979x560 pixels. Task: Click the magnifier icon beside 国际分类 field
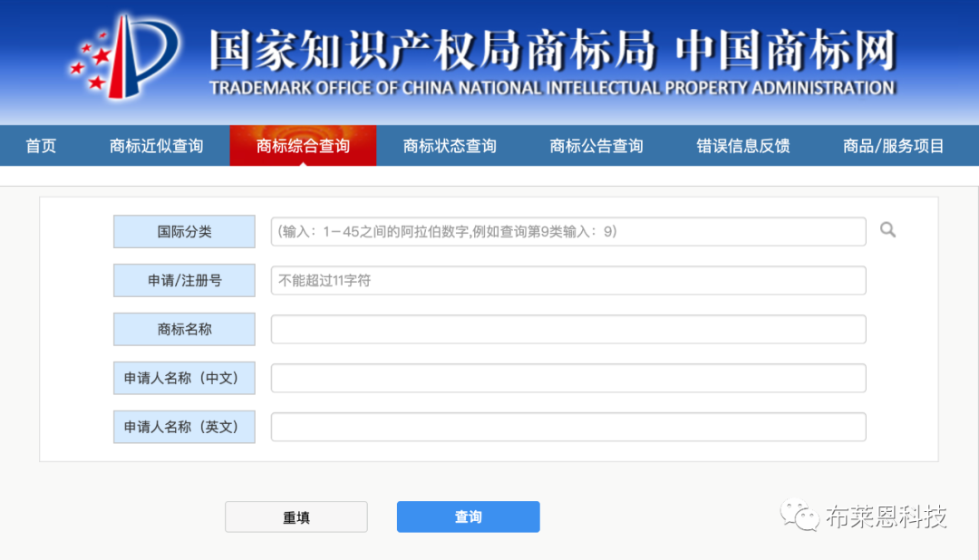(x=887, y=230)
